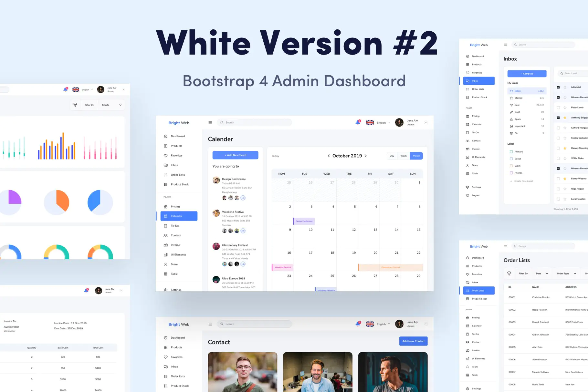
Task: Unstar the Anthony Briggs email
Action: pyautogui.click(x=565, y=118)
